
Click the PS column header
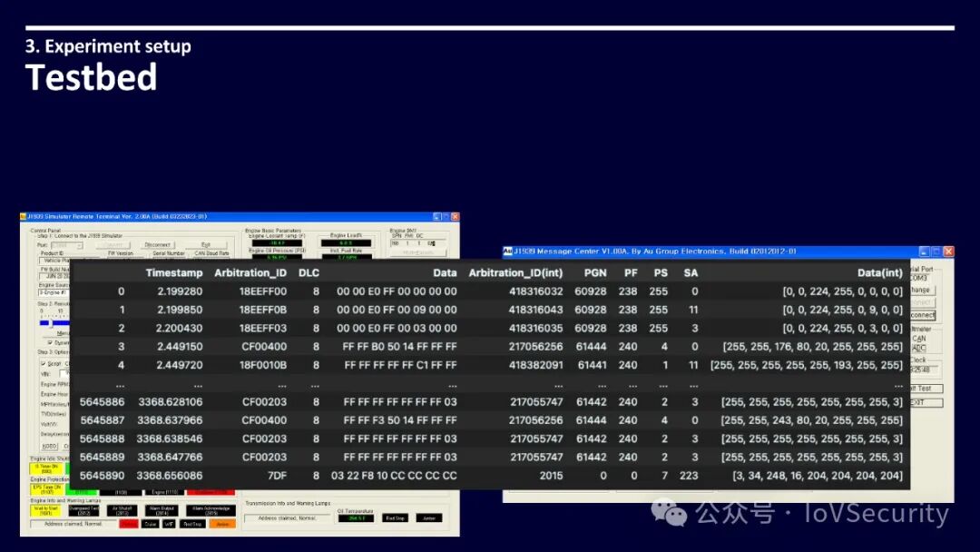661,272
